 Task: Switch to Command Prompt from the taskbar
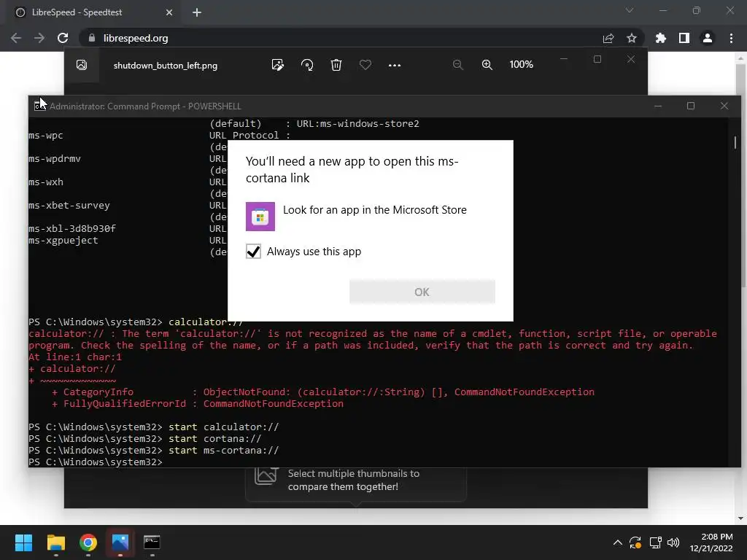pos(152,542)
